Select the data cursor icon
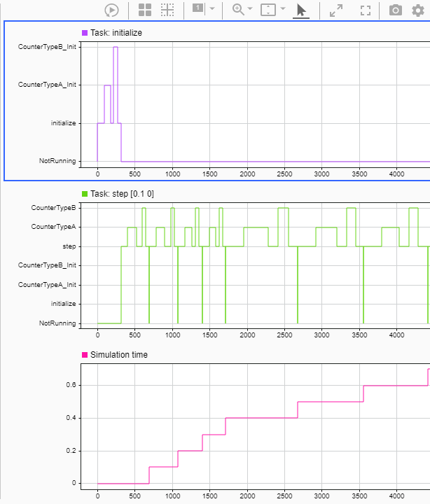430x504 pixels. (198, 8)
